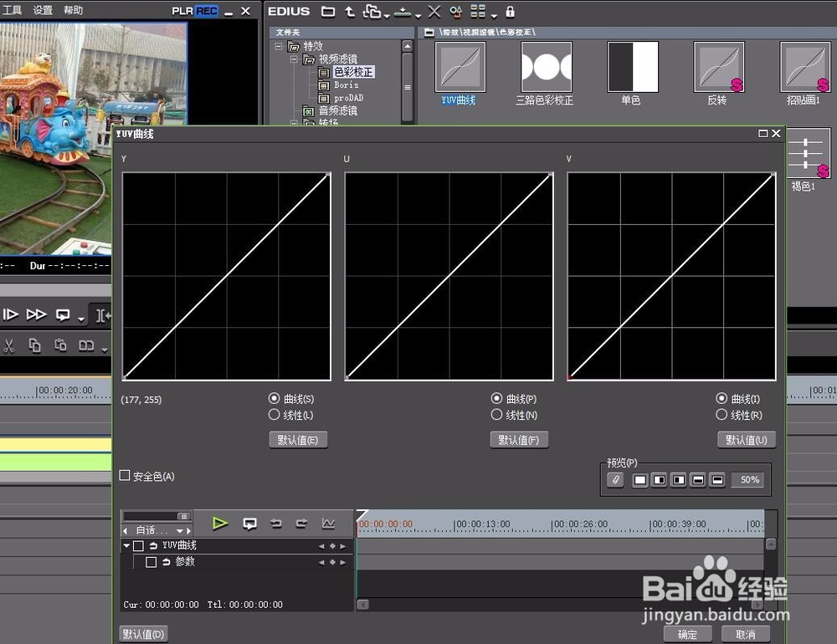Add keyframe diamond on YUV曲线 row

pyautogui.click(x=332, y=546)
